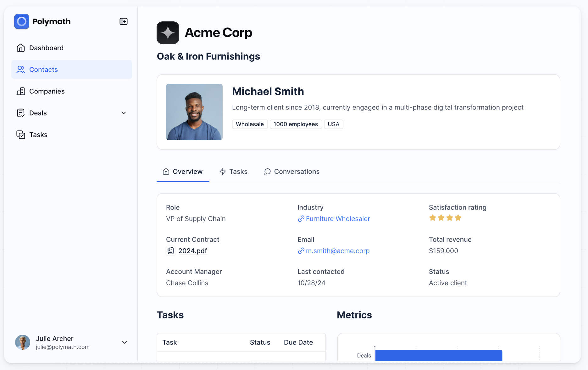Click the Polymath logo icon
The width and height of the screenshot is (588, 370).
pos(22,21)
